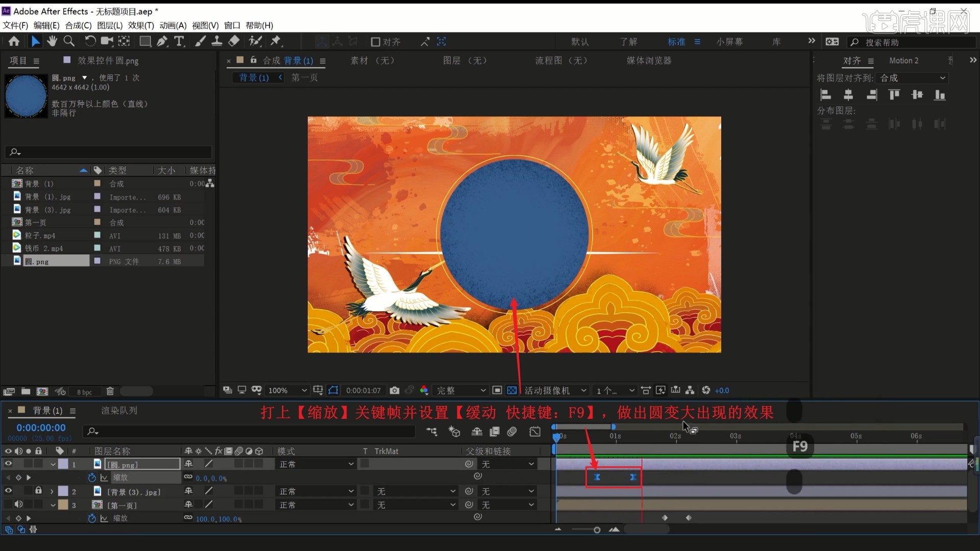Open the 动画(A) menu
980x551 pixels.
coord(173,26)
